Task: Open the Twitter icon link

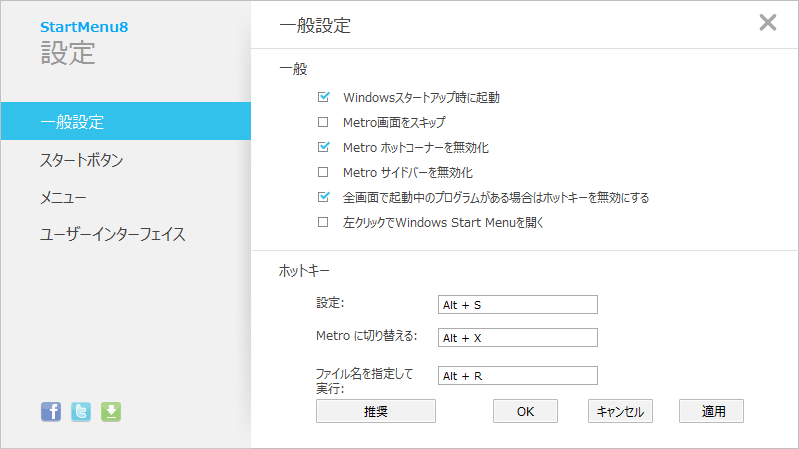Action: coord(81,411)
